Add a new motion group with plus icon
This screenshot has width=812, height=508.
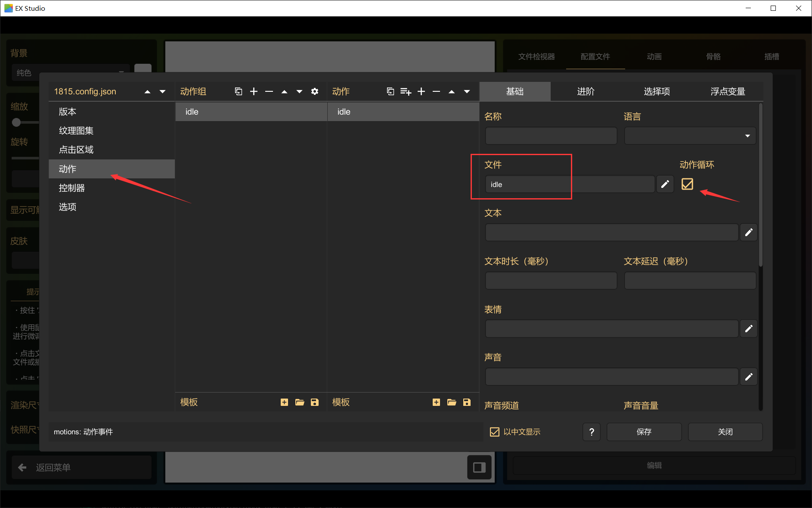point(254,91)
